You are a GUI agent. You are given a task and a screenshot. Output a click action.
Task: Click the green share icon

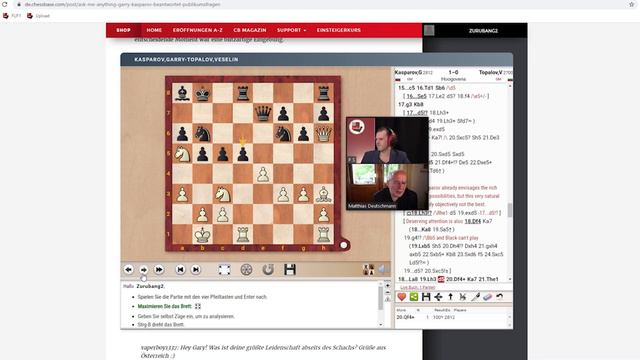click(414, 297)
